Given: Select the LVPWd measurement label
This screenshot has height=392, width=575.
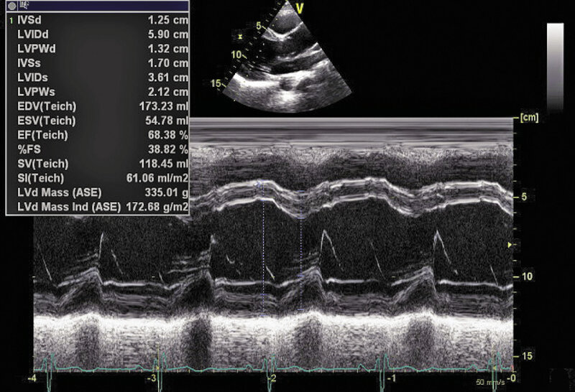Looking at the screenshot, I should click(37, 49).
